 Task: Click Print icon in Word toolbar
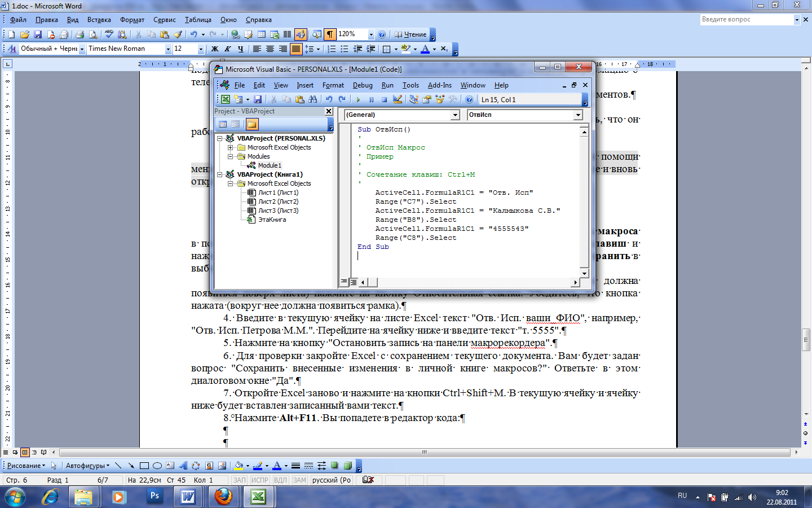pos(80,34)
